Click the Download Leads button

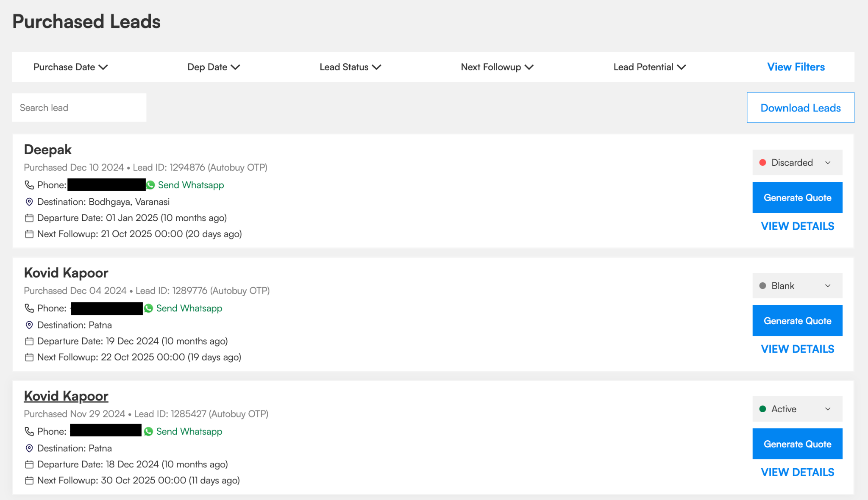(800, 108)
